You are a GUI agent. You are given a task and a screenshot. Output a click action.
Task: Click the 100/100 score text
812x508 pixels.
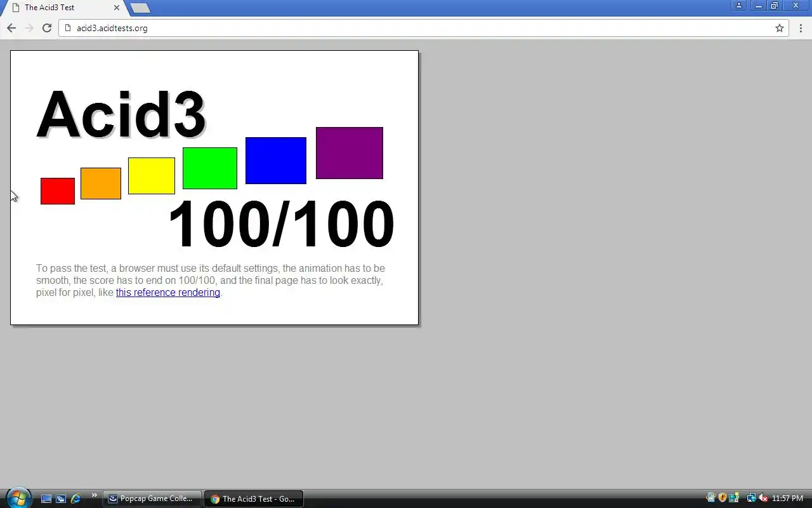click(x=281, y=224)
